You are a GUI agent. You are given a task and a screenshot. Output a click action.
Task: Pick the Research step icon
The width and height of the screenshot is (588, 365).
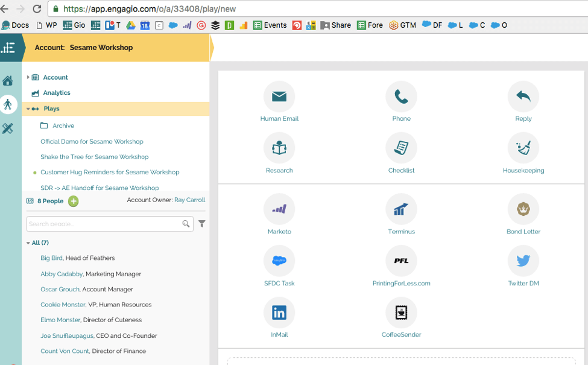[x=279, y=148]
